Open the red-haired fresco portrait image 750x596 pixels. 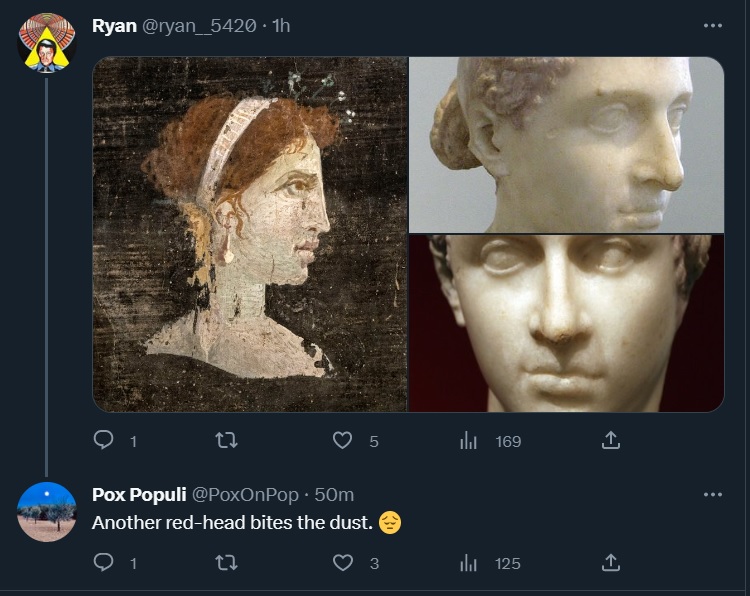pyautogui.click(x=250, y=234)
